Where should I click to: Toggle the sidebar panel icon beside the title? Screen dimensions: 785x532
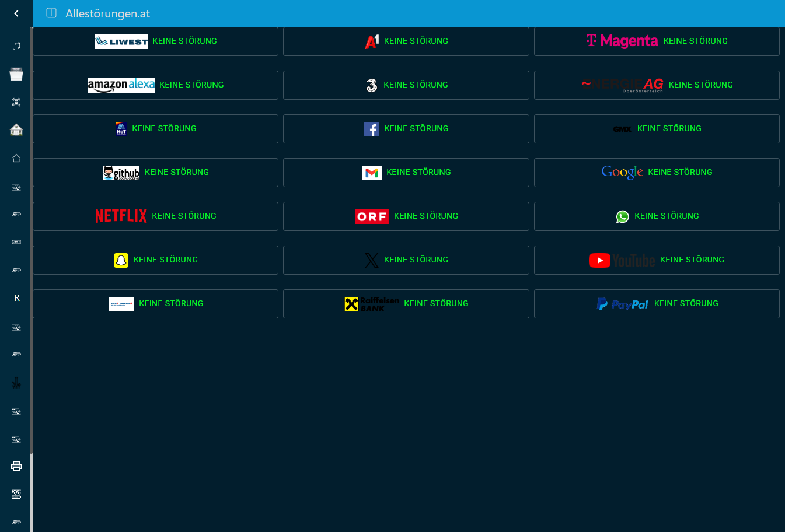51,13
